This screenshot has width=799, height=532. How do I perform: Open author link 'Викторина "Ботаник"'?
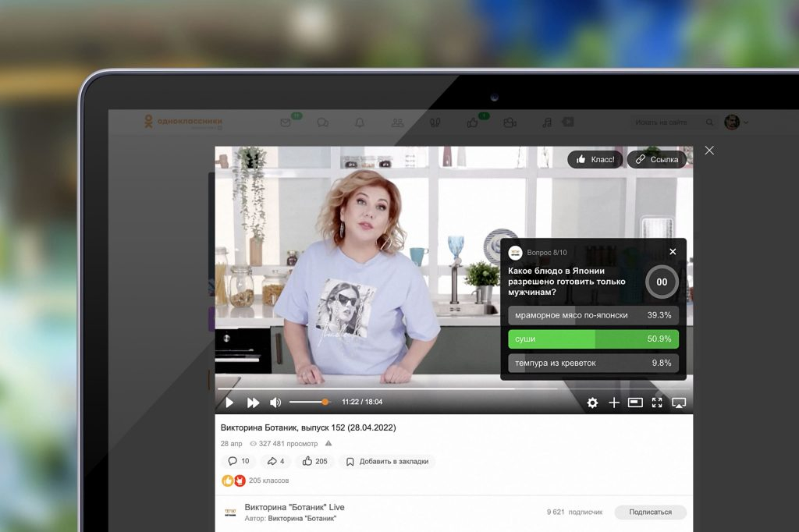(x=302, y=519)
